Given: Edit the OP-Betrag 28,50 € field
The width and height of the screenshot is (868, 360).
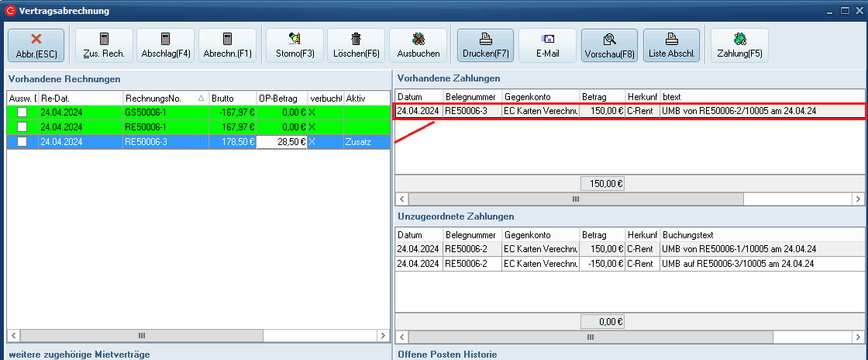Looking at the screenshot, I should point(282,141).
